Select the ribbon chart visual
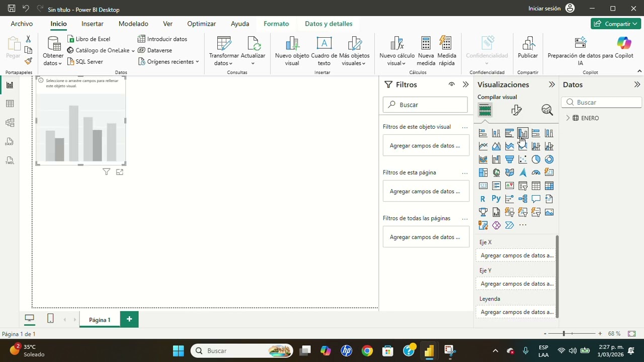The image size is (644, 362). coord(483,159)
